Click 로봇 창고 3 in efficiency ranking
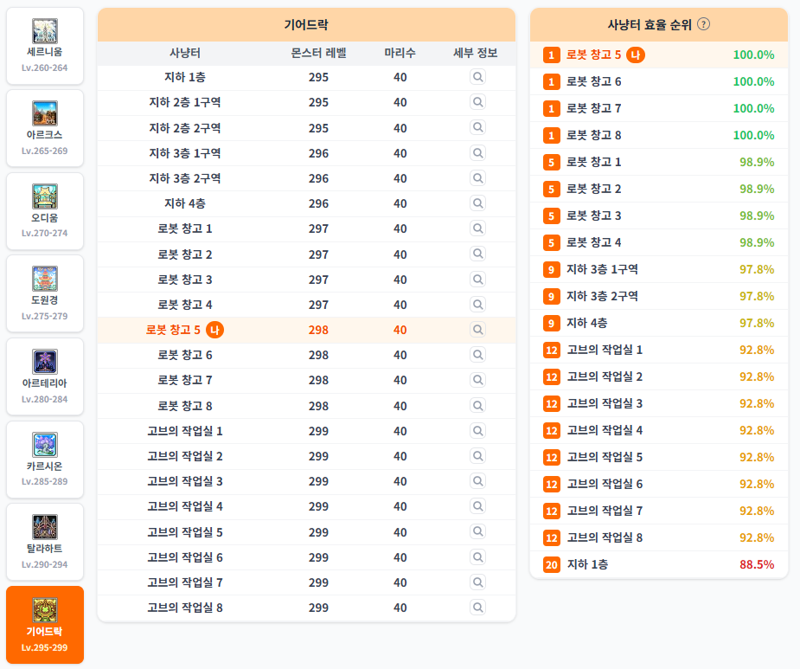Screen dimensions: 800x669 click(x=659, y=215)
